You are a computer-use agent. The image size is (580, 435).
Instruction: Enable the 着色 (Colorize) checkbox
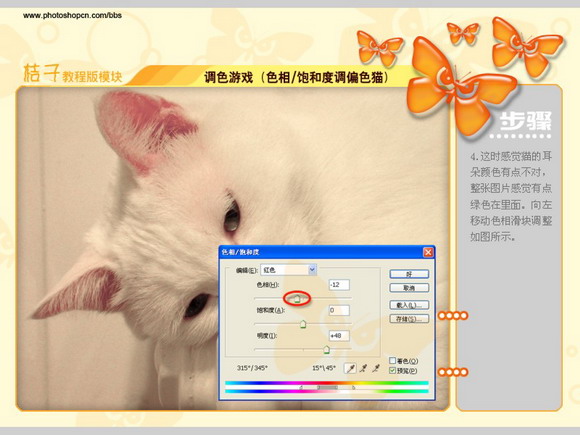pos(392,360)
